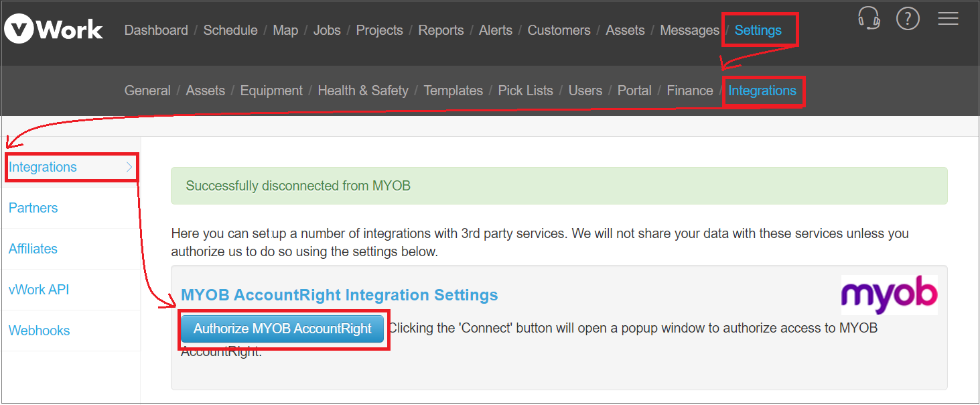
Task: Click the vWork logo
Action: click(54, 30)
